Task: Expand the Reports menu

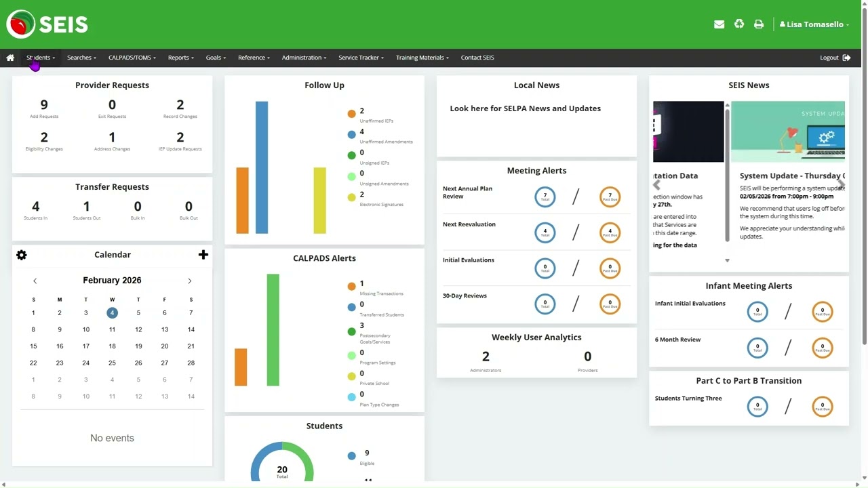Action: pyautogui.click(x=181, y=58)
